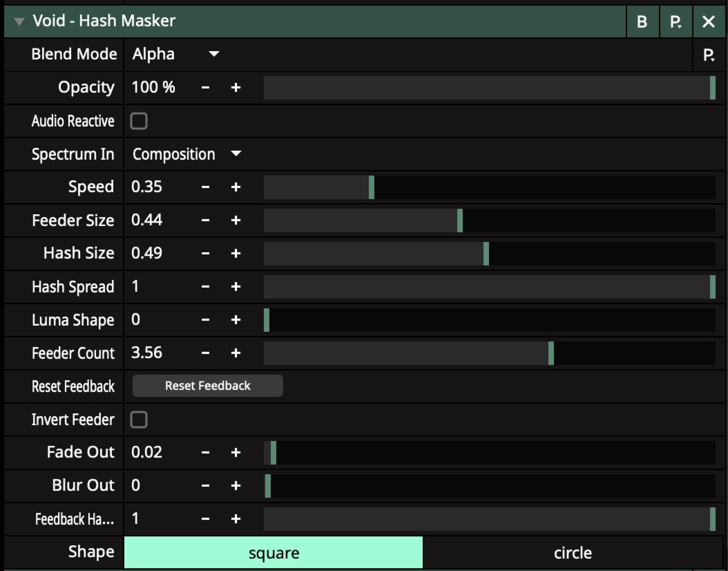Click the Hash Size value 0.49 field
The height and width of the screenshot is (571, 728).
pos(147,253)
